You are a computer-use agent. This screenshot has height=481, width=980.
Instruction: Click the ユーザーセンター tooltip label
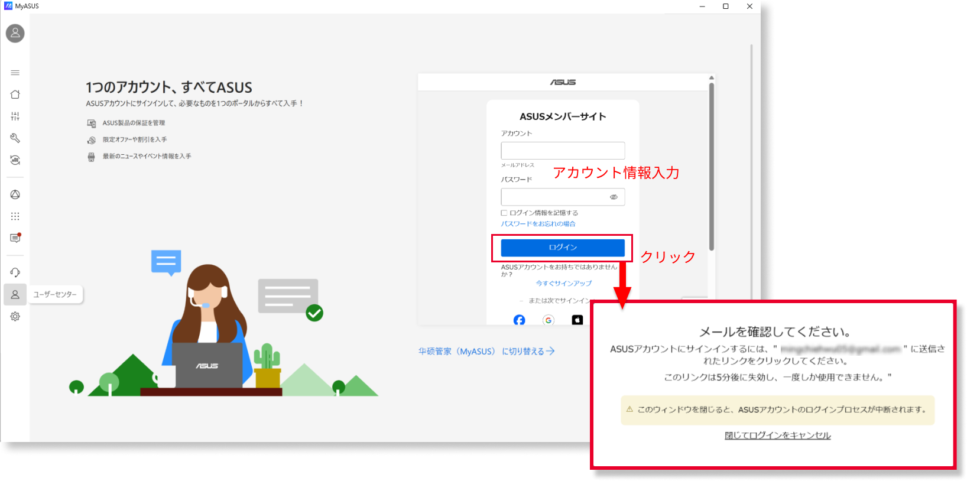[x=55, y=294]
